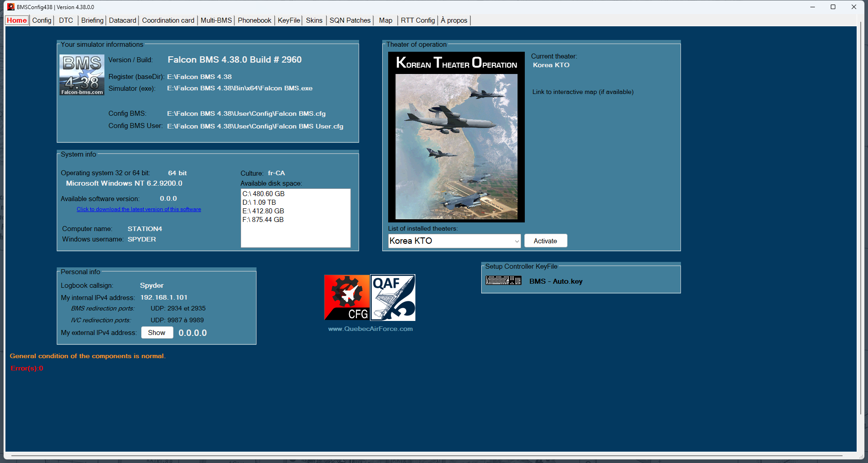Select the C:\ 480.60 GB disk entry
Viewport: 868px width, 463px height.
click(263, 194)
